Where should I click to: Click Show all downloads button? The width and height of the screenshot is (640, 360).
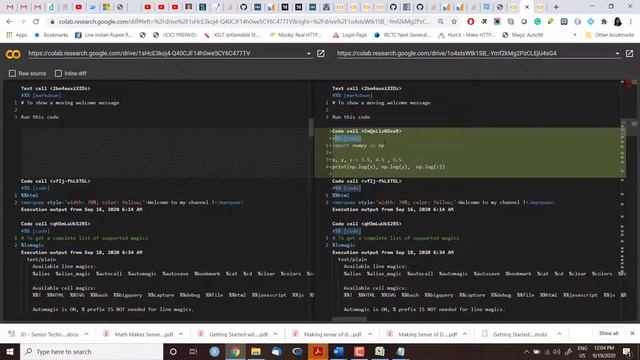608,333
